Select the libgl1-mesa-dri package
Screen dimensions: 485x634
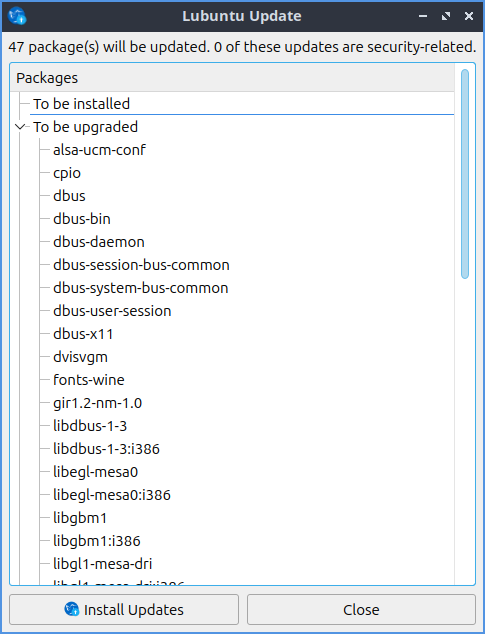tap(103, 564)
